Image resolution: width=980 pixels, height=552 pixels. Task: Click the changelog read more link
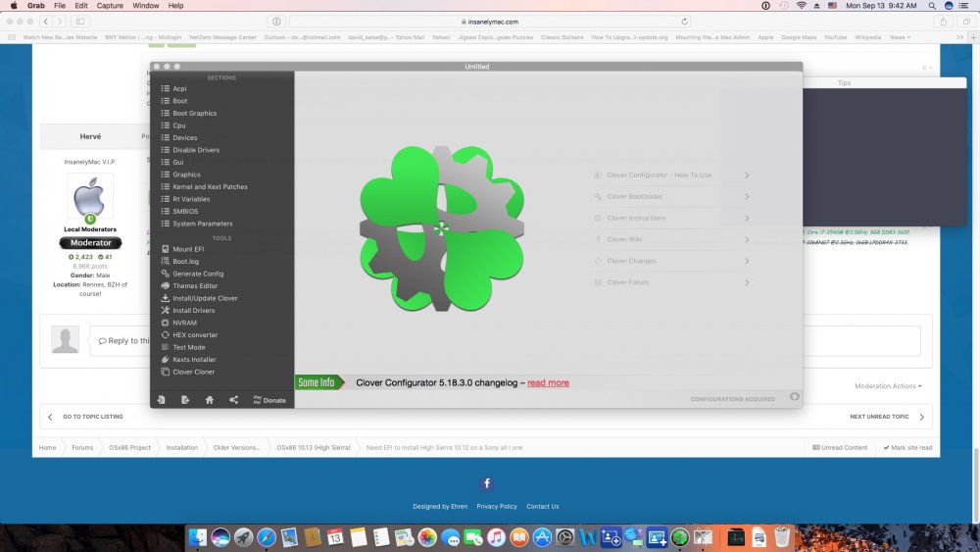point(548,383)
